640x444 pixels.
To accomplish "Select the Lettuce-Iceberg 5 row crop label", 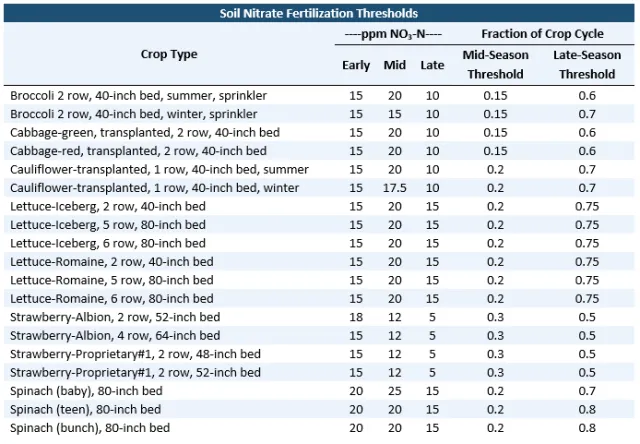I will click(108, 225).
